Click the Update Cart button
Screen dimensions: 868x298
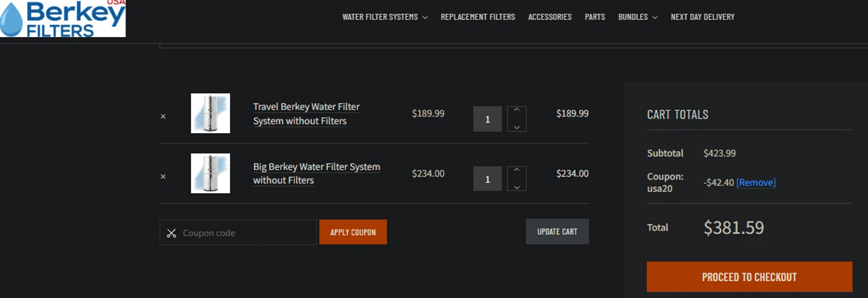(557, 231)
